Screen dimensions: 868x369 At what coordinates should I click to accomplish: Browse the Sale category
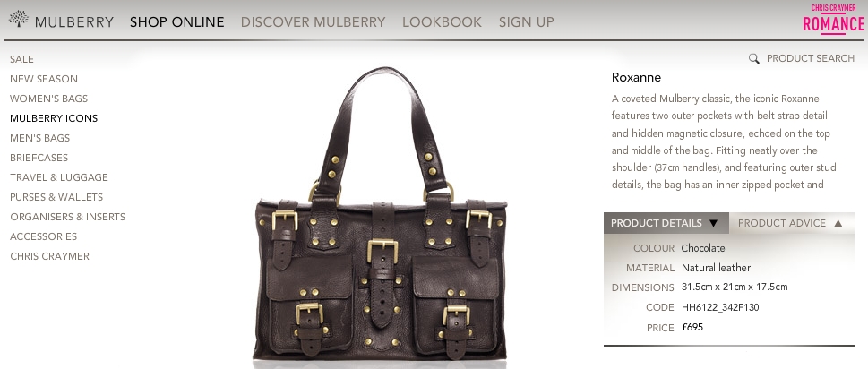click(x=21, y=59)
